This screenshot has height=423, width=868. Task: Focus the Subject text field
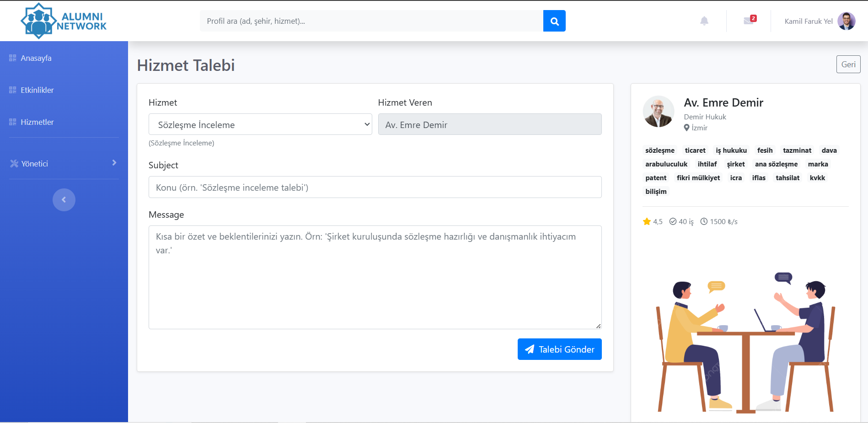pos(375,187)
